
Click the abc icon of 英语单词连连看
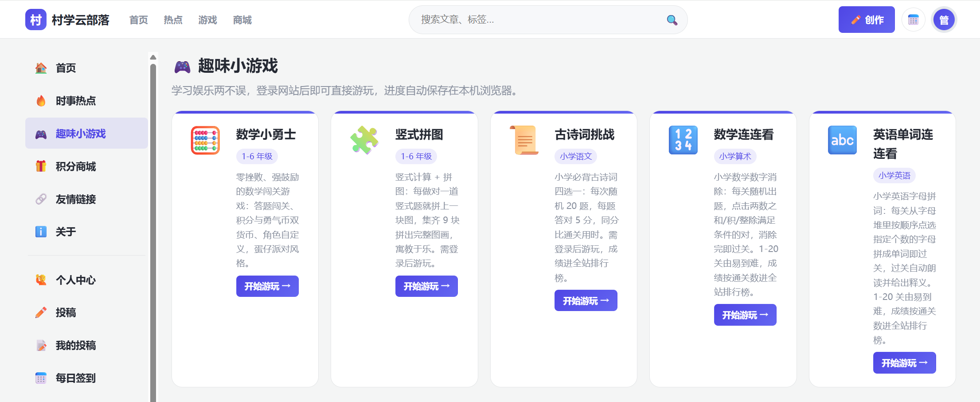[x=842, y=140]
